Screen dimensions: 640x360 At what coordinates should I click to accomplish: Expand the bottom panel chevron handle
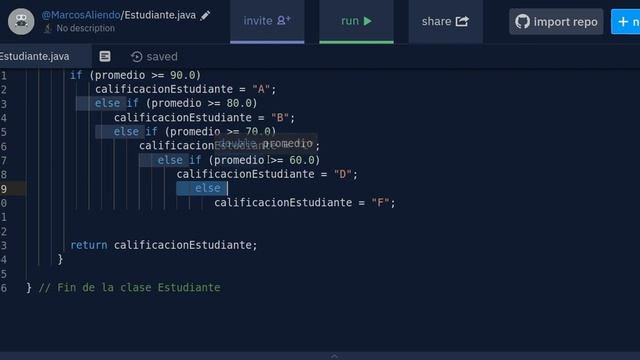point(334,356)
